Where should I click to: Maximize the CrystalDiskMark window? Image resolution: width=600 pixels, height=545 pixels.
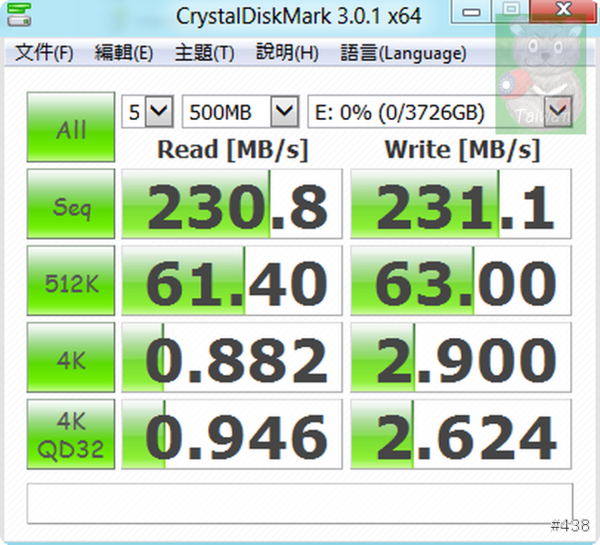point(511,12)
